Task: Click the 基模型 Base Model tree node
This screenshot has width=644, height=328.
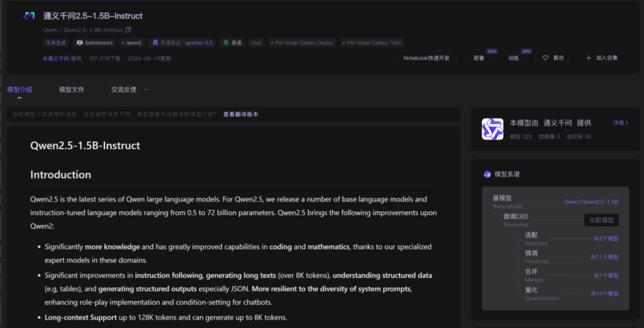Action: (x=507, y=202)
